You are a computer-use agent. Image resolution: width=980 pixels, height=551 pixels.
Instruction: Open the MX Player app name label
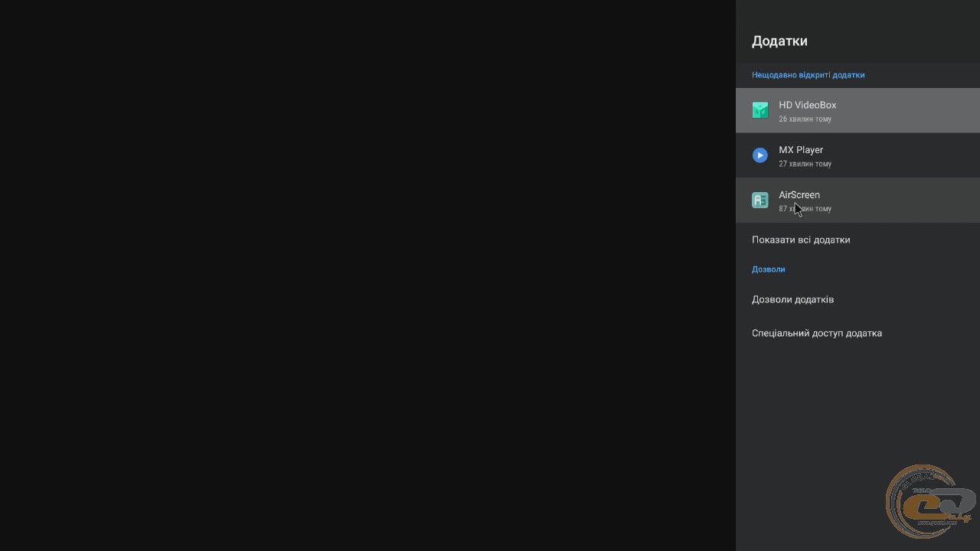pos(801,150)
